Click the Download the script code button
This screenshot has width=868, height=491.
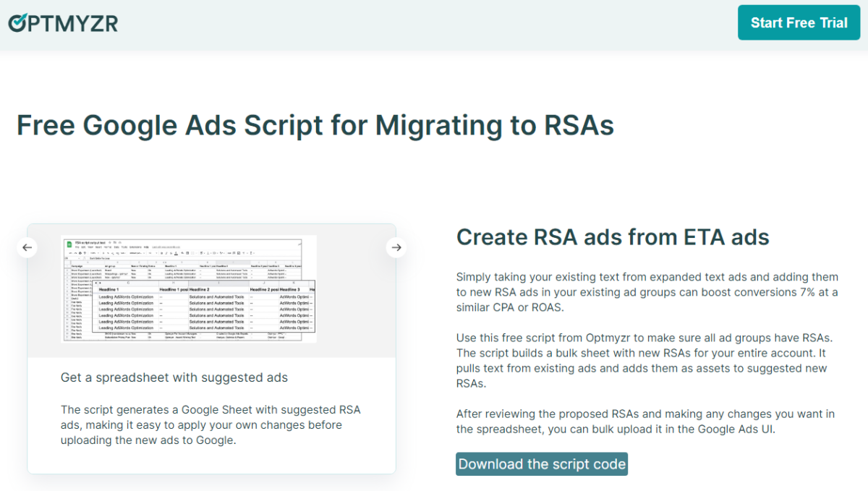click(541, 464)
